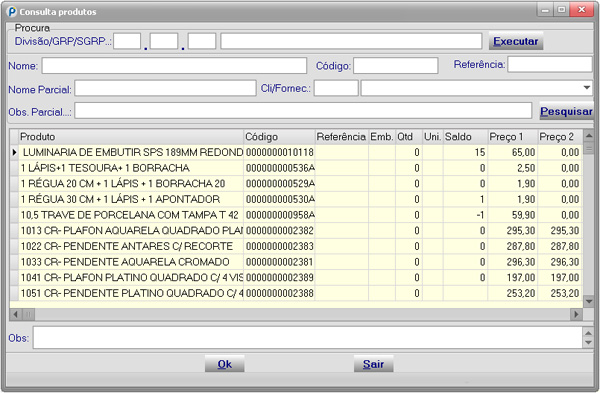Select row 1 LÁPIS+1 TESOURA+ 1 BORRACHA
Image resolution: width=600 pixels, height=393 pixels.
(x=296, y=168)
